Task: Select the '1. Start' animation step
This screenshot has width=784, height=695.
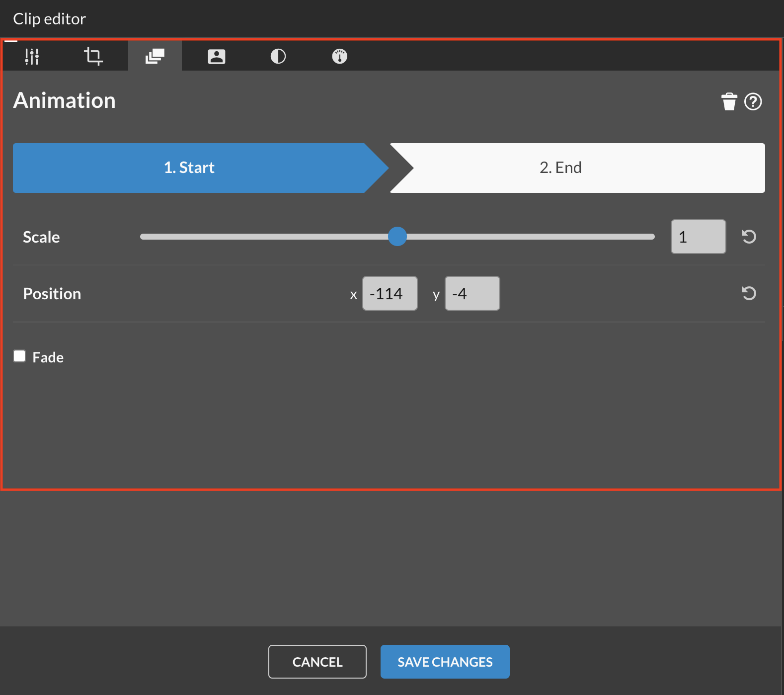Action: pyautogui.click(x=189, y=168)
